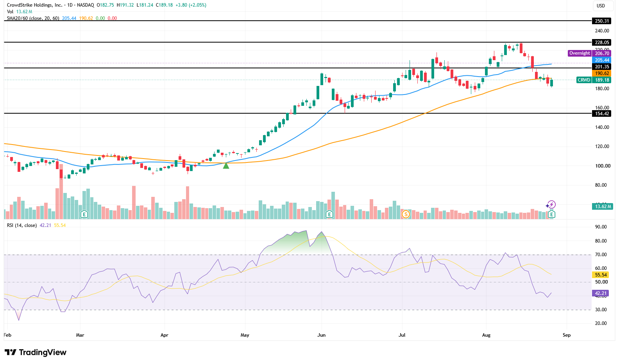Click the CrowdStrike Holdings, Inc. symbol title
This screenshot has width=619, height=364.
(x=34, y=5)
